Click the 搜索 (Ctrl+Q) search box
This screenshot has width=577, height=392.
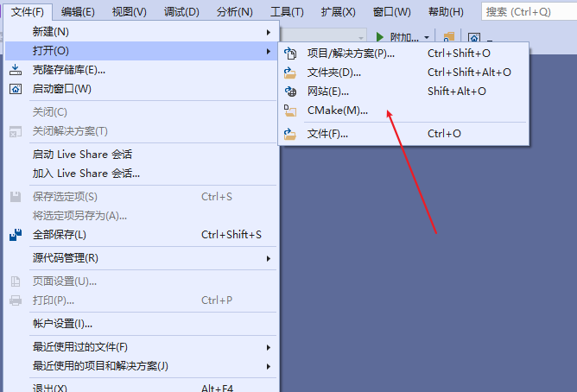(x=527, y=12)
